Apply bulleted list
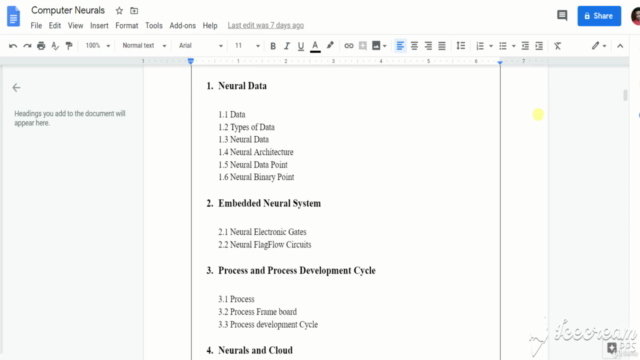The width and height of the screenshot is (640, 360). [x=503, y=46]
